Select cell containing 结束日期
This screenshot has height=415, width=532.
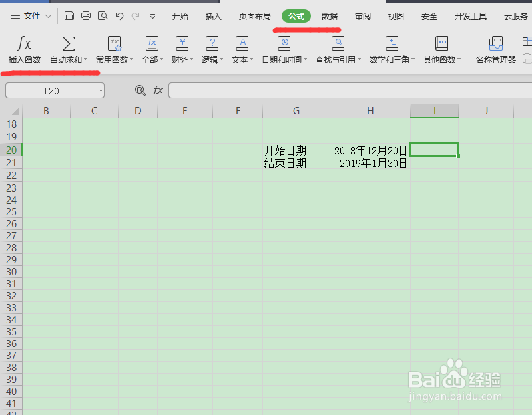pos(296,163)
